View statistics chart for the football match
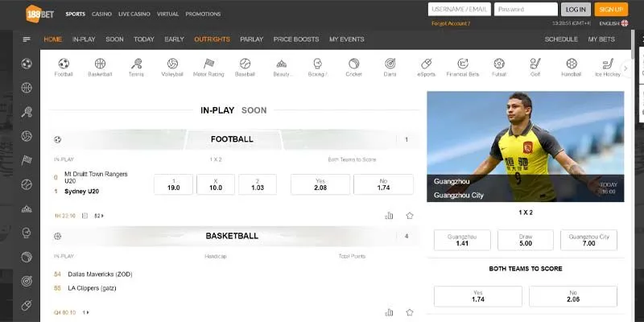The image size is (644, 322). pyautogui.click(x=390, y=216)
